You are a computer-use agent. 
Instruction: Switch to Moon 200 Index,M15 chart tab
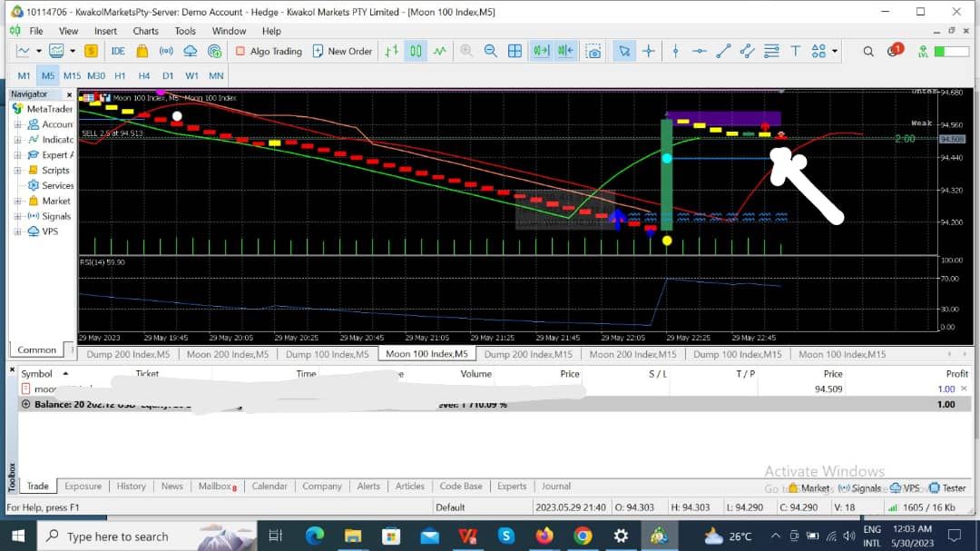[x=632, y=354]
